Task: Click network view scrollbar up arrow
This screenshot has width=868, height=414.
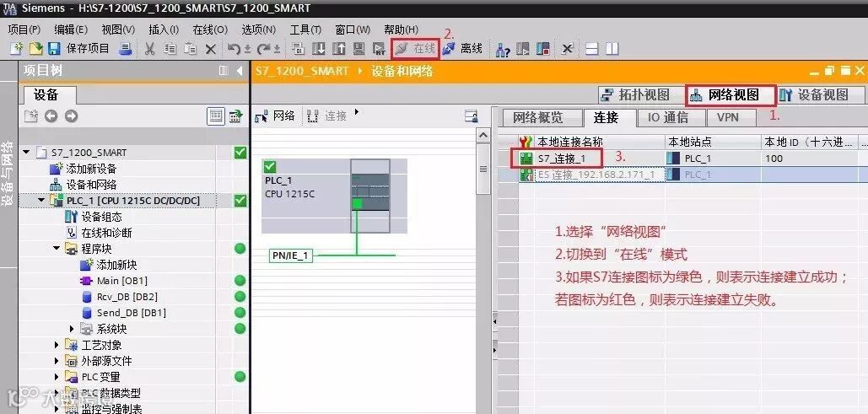Action: tap(483, 135)
